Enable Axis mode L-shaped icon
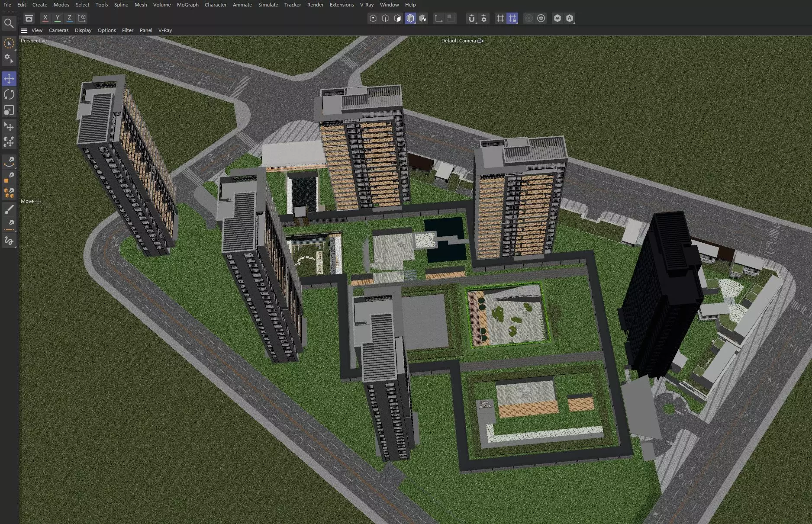The width and height of the screenshot is (812, 524). pos(438,18)
